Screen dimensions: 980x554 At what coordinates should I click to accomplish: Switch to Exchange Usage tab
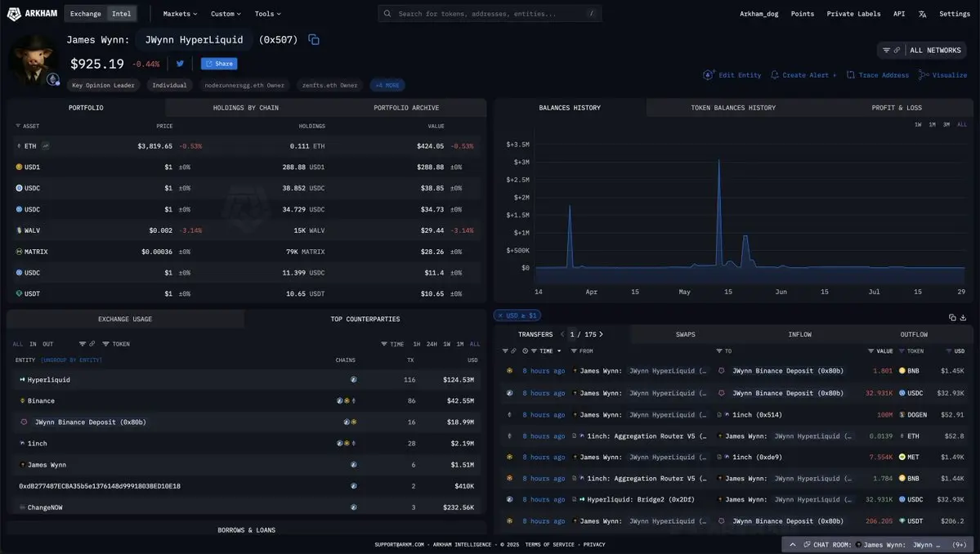pos(125,319)
